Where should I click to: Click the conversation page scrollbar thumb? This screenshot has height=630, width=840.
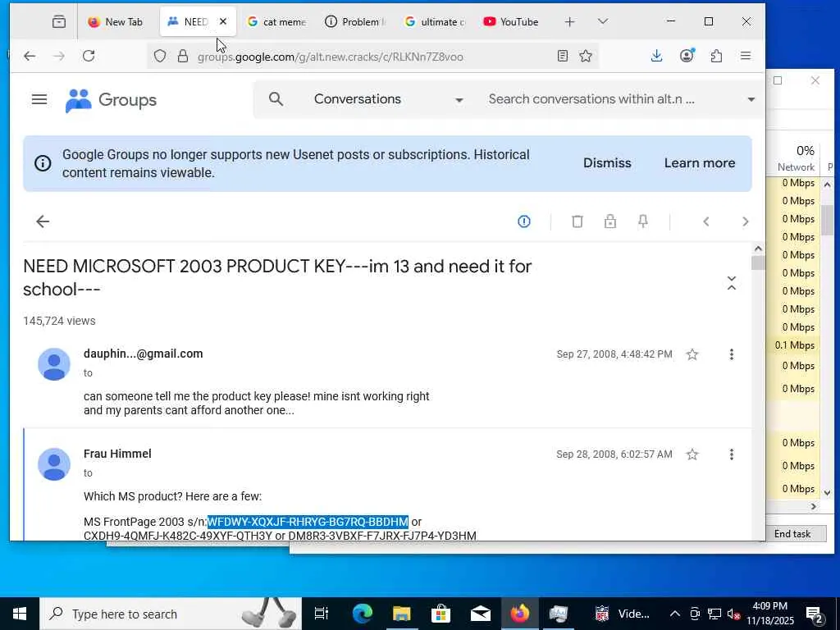tap(757, 263)
